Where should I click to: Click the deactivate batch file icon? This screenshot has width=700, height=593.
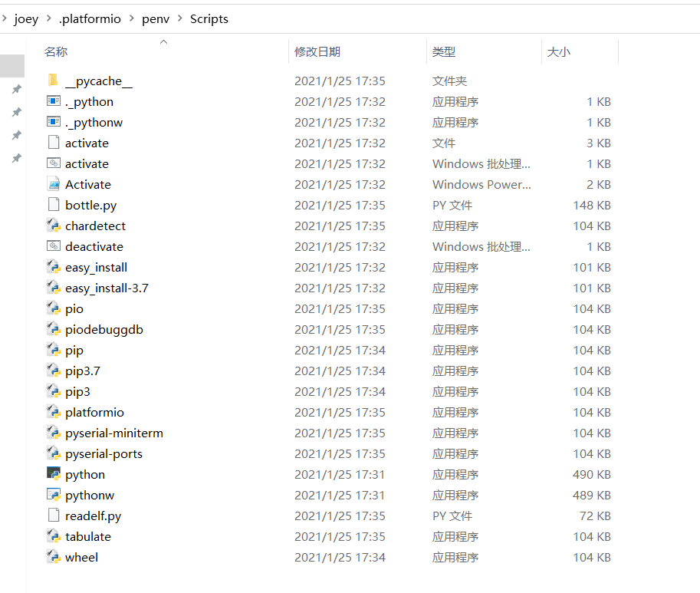coord(53,246)
